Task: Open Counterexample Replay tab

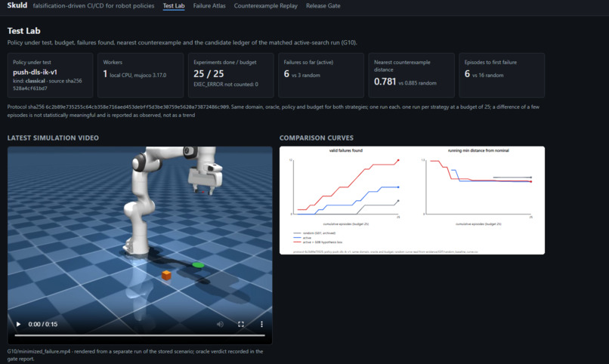Action: point(266,6)
